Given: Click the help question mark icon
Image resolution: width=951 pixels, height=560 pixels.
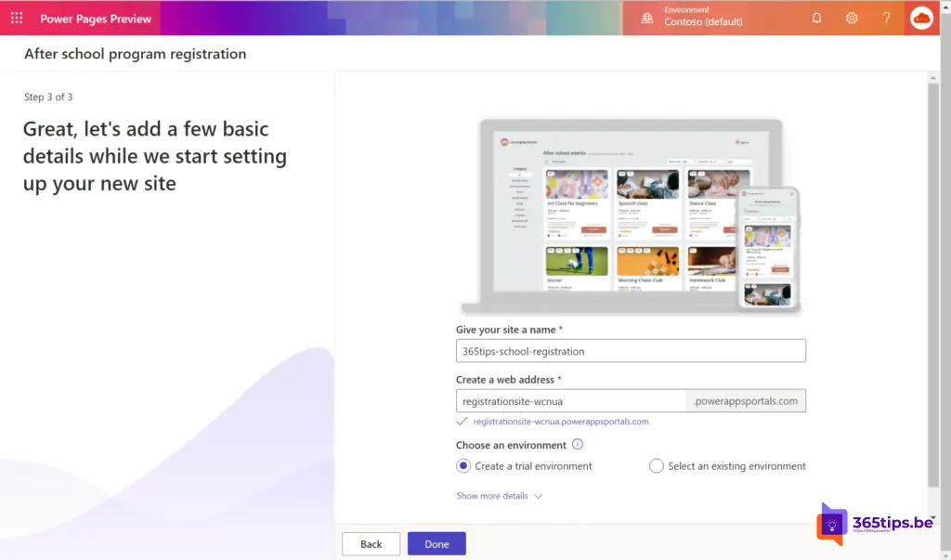Looking at the screenshot, I should click(x=886, y=19).
